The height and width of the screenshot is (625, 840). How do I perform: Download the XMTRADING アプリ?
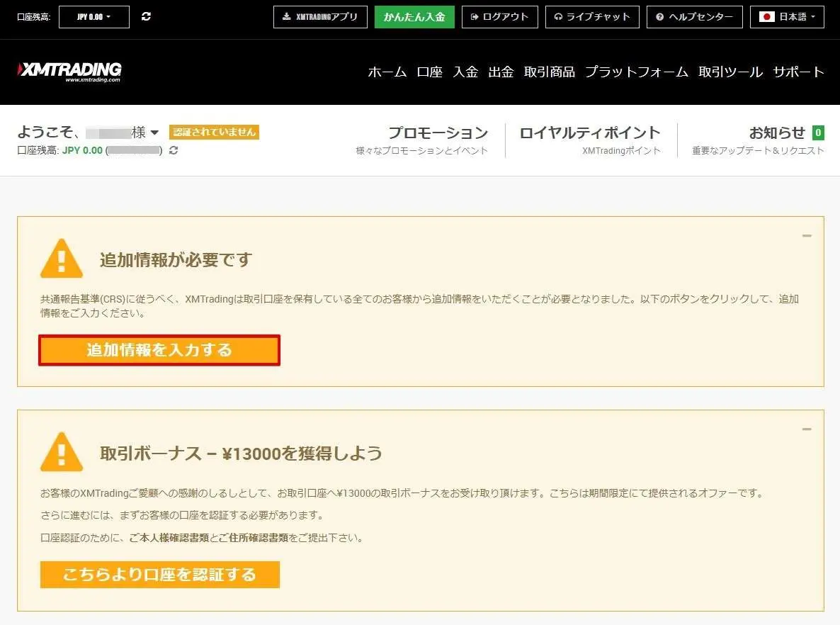pos(320,17)
